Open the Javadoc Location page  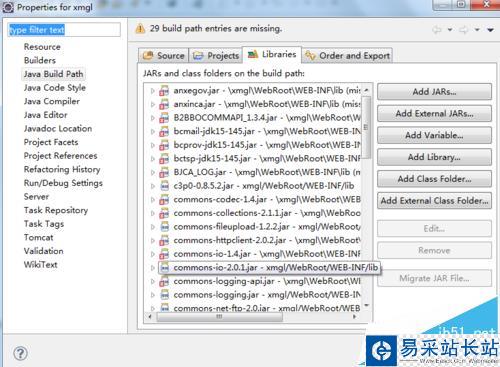tap(58, 129)
